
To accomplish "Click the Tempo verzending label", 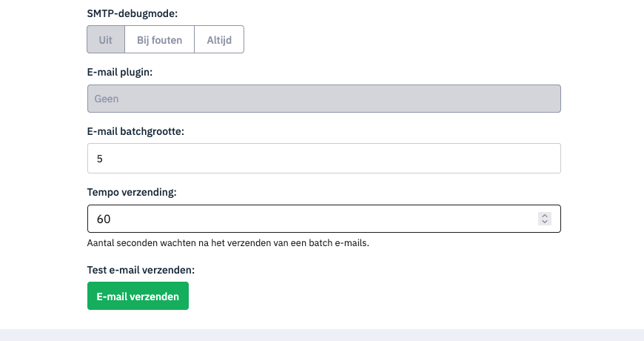I will point(132,192).
